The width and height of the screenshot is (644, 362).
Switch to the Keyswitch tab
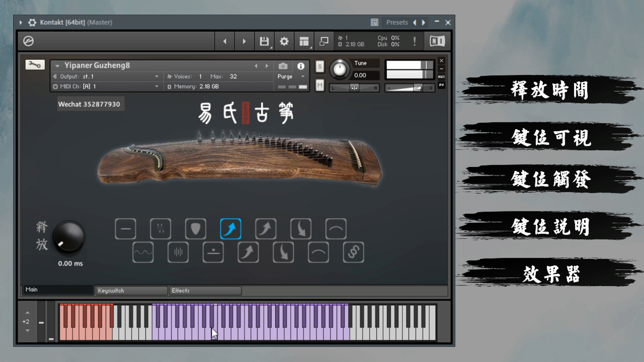pyautogui.click(x=131, y=291)
